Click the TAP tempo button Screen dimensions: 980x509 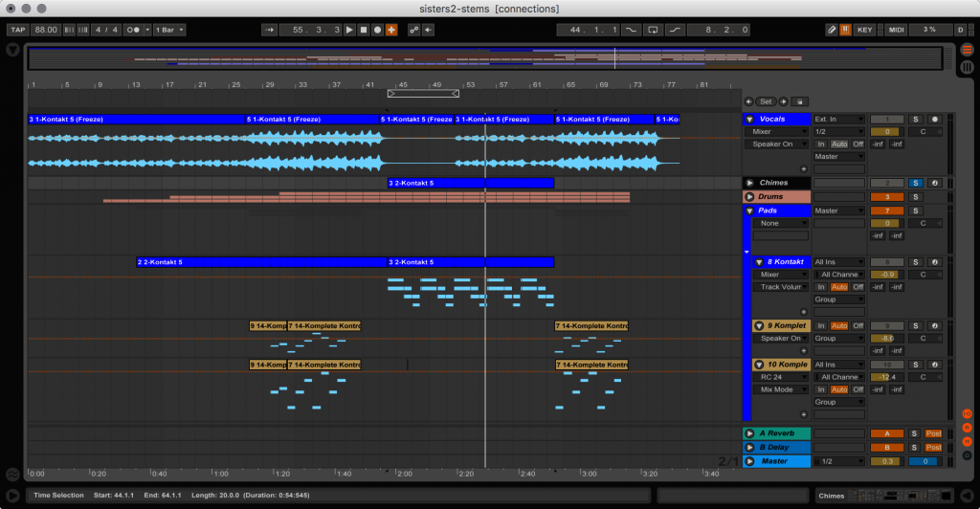pyautogui.click(x=17, y=30)
